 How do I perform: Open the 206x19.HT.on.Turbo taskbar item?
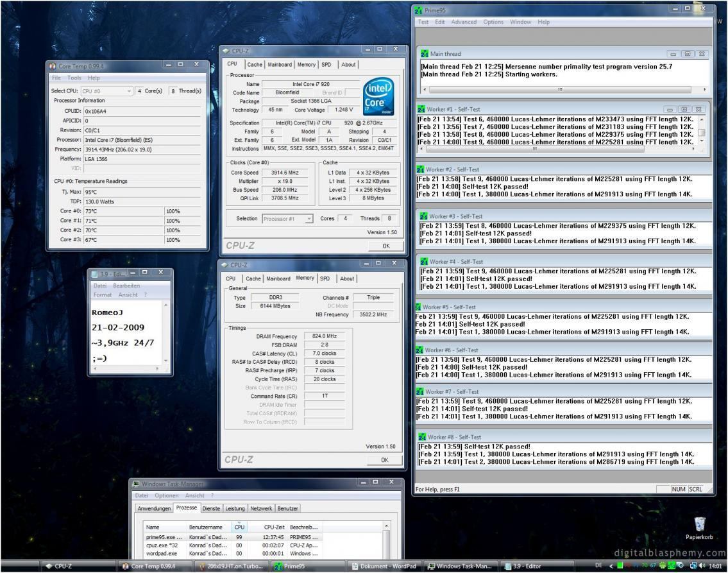[x=231, y=566]
